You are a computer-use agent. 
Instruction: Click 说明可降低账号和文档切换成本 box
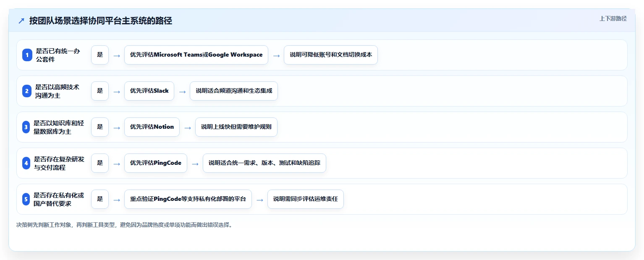331,55
